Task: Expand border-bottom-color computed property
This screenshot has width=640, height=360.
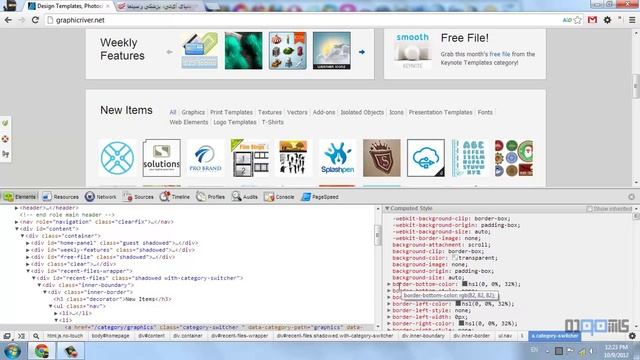Action: 389,284
